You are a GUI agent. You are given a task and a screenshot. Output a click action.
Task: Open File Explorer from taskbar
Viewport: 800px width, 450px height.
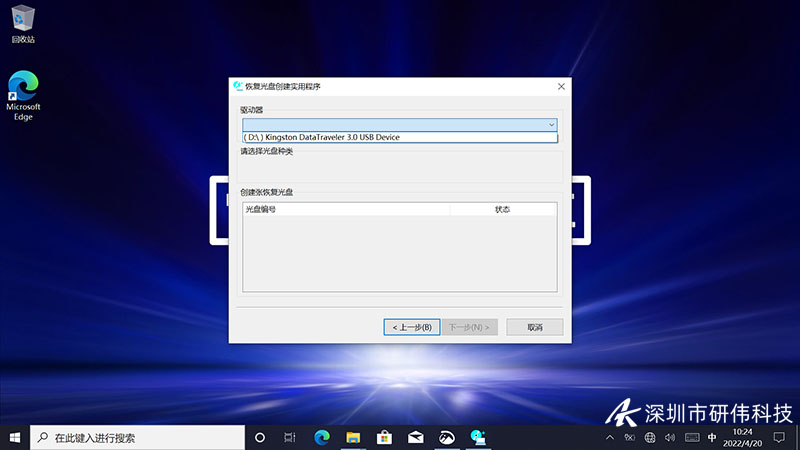coord(353,438)
